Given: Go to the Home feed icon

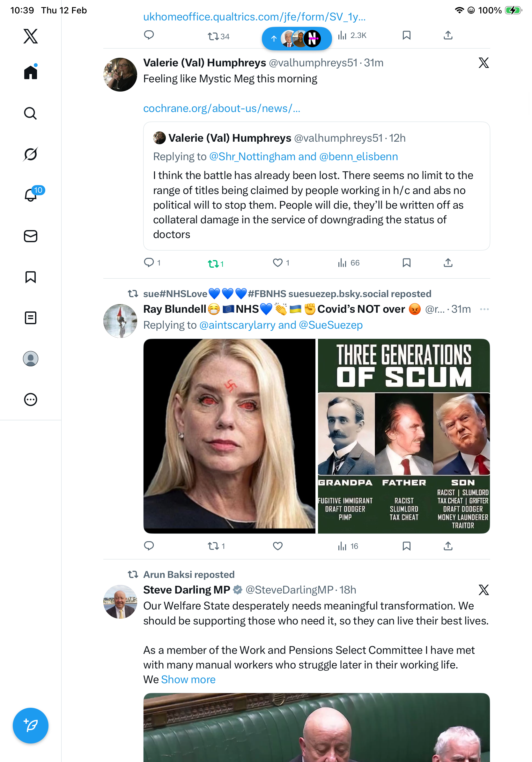Looking at the screenshot, I should tap(30, 72).
